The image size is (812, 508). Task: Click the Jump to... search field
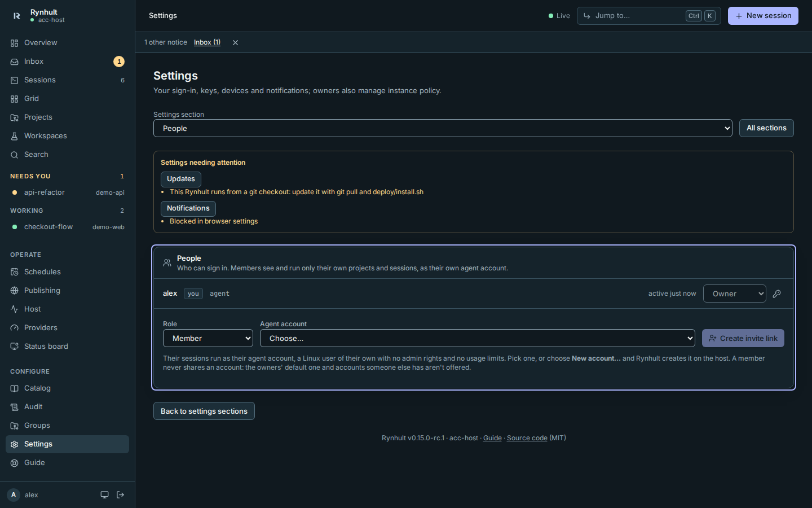(648, 16)
